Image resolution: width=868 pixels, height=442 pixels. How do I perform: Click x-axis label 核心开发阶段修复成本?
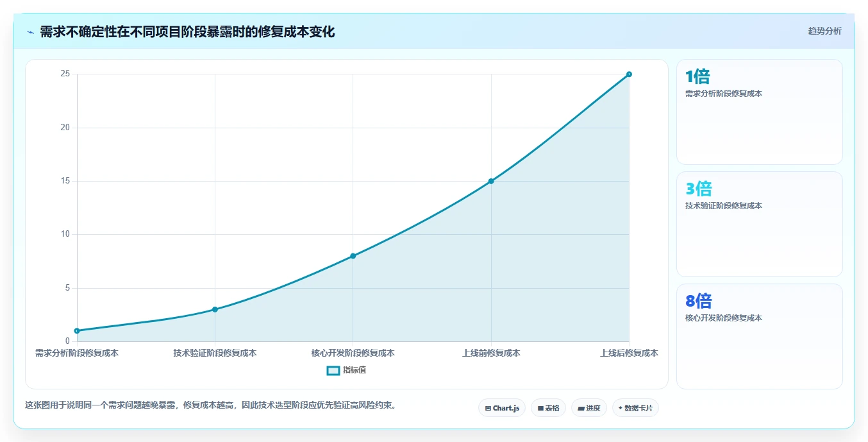pos(353,353)
